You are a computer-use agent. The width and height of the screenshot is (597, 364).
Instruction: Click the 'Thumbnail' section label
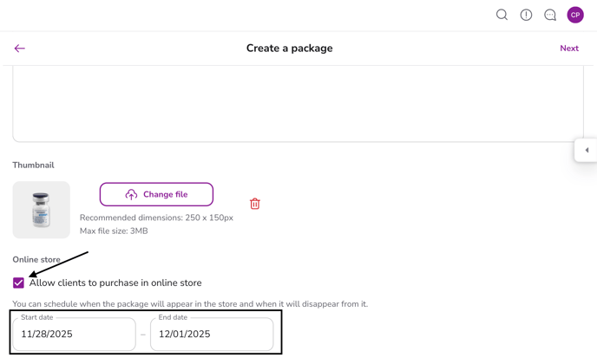(33, 165)
